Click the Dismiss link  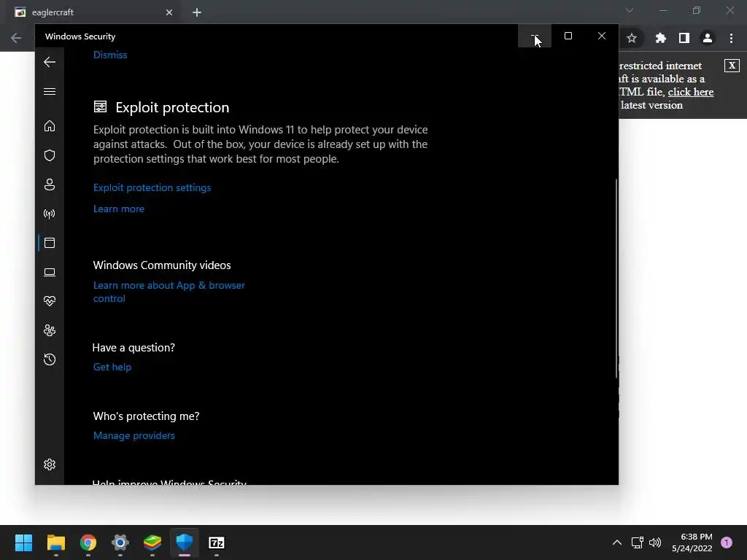pyautogui.click(x=110, y=55)
